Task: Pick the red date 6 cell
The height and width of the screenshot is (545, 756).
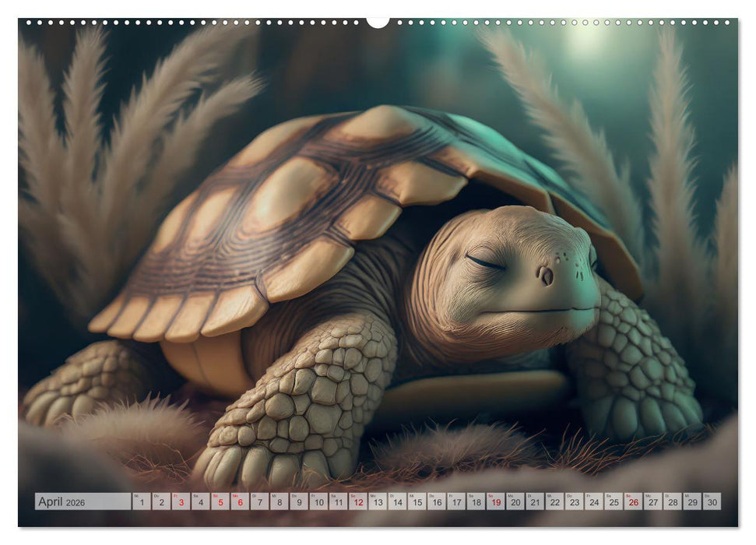Action: click(x=240, y=501)
